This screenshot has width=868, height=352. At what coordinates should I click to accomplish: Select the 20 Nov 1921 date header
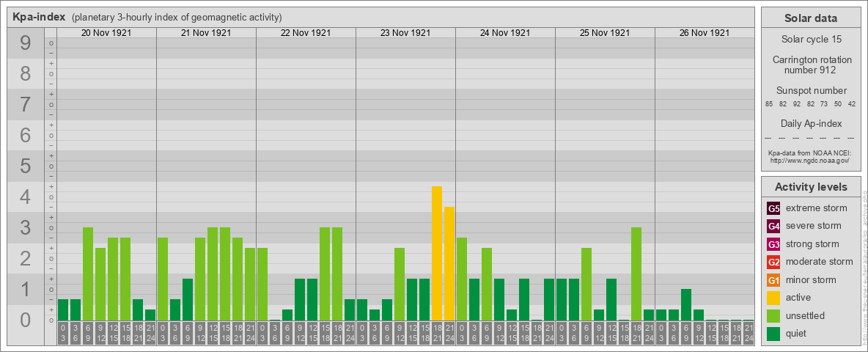coord(106,33)
